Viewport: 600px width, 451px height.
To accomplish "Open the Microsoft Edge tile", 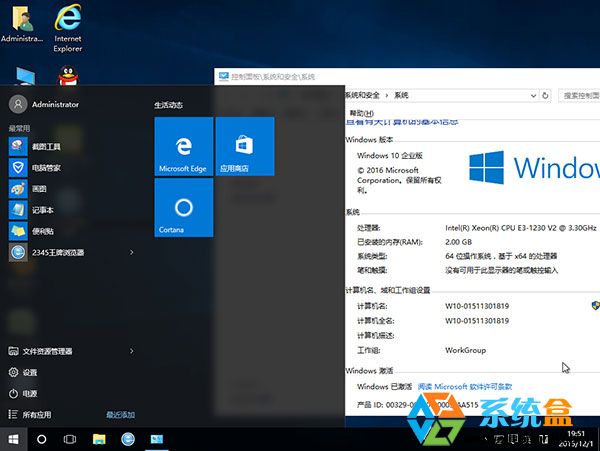I will click(184, 147).
